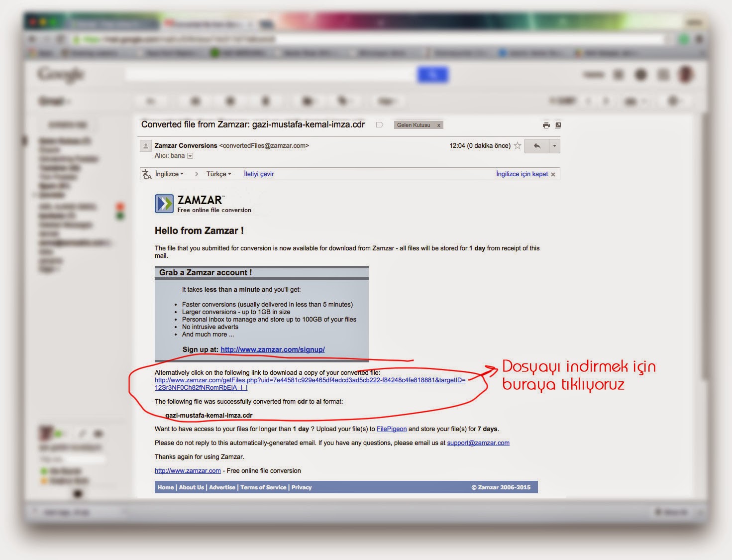Screen dimensions: 732x560
Task: Open the İngilizce source language dropdown
Action: [169, 174]
